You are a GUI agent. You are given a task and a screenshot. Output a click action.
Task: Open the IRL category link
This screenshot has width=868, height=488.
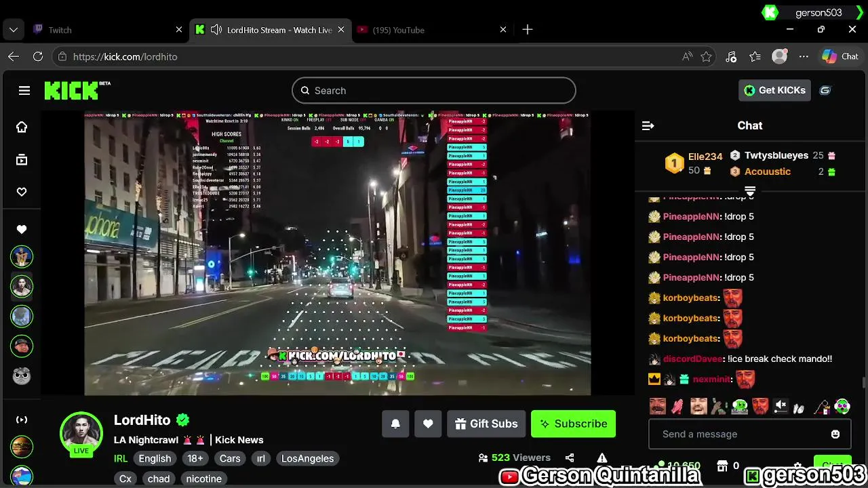pos(121,458)
